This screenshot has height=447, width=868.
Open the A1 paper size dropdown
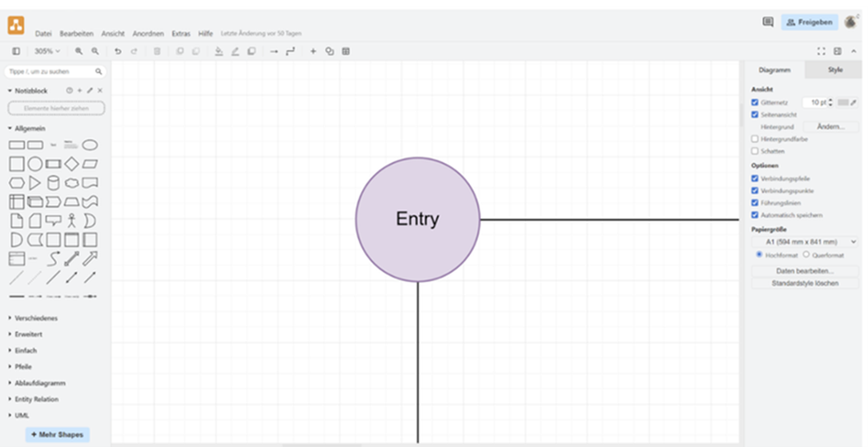point(804,241)
